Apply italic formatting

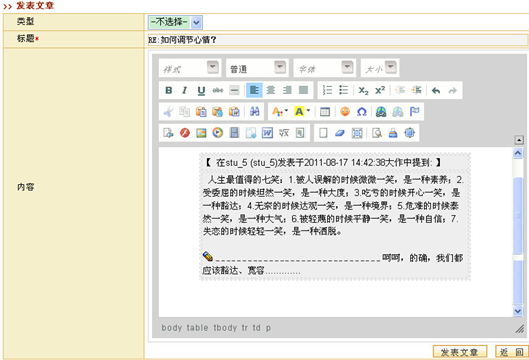(185, 90)
